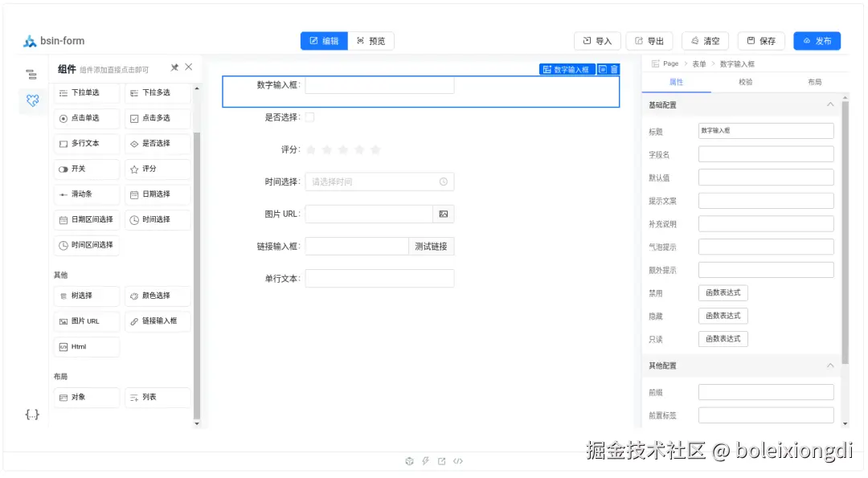Add 图片 URL component from panel
Screen dimensions: 868x478
[87, 321]
